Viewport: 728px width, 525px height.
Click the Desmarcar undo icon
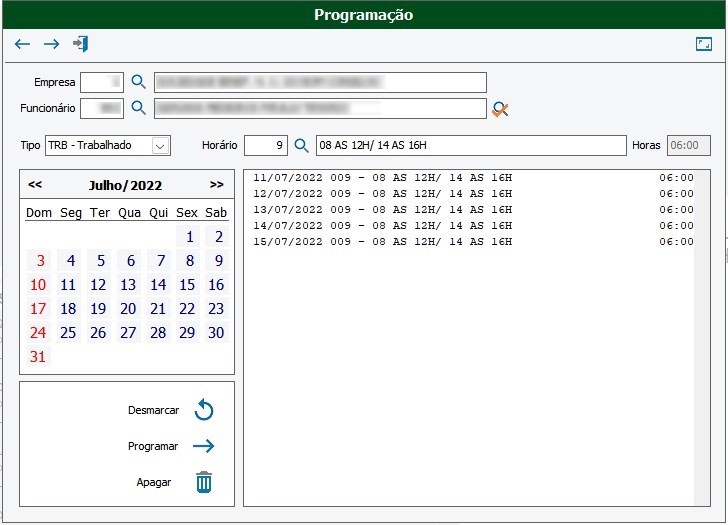(204, 410)
